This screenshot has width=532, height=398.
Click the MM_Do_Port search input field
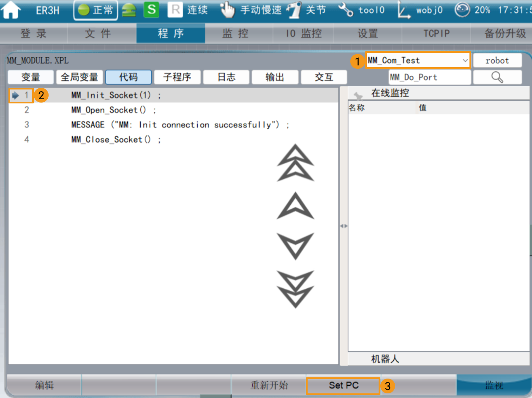[429, 77]
